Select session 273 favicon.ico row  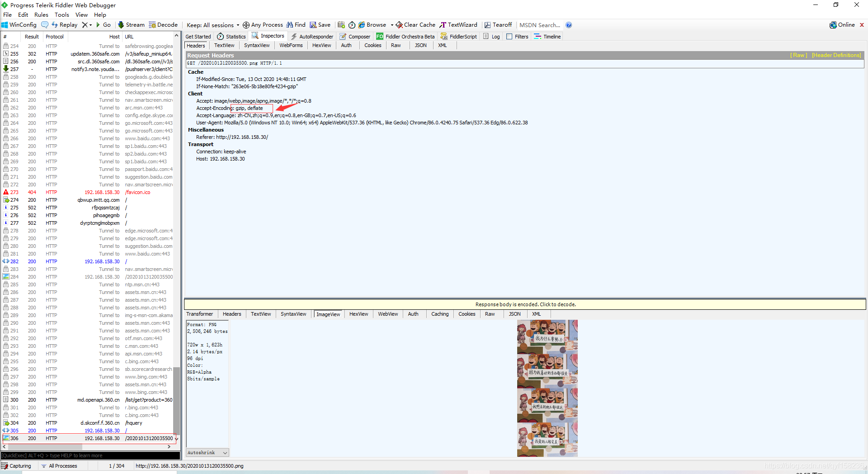point(88,192)
